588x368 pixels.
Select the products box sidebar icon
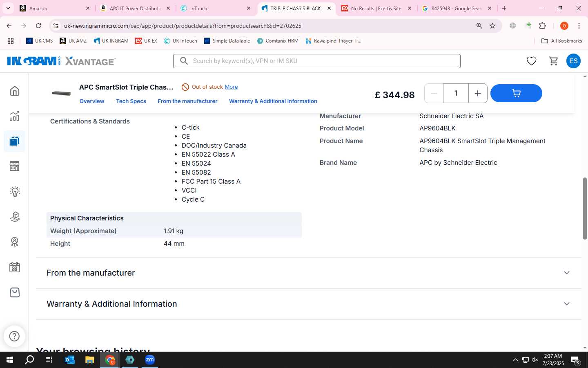coord(15,141)
